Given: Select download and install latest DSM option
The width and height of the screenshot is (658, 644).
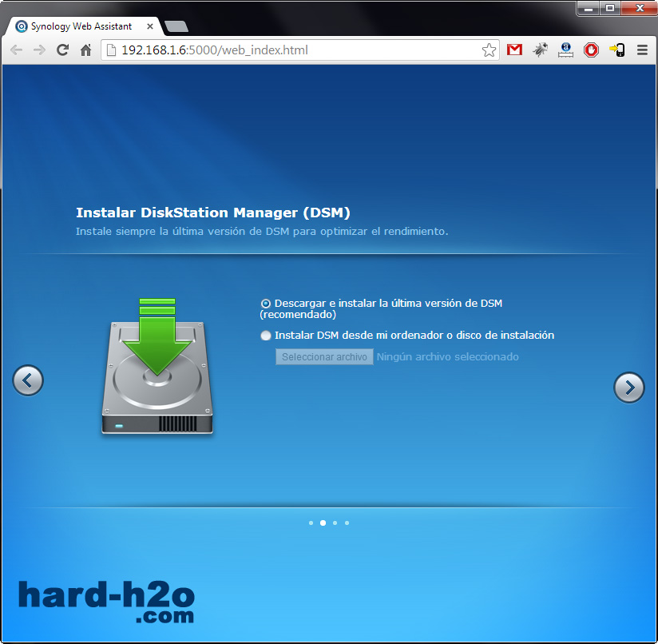Looking at the screenshot, I should click(266, 304).
